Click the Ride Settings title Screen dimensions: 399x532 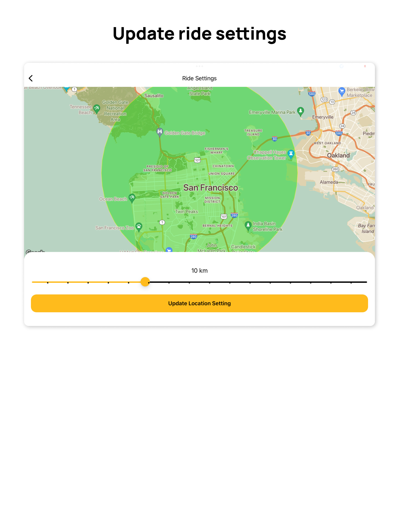click(199, 78)
